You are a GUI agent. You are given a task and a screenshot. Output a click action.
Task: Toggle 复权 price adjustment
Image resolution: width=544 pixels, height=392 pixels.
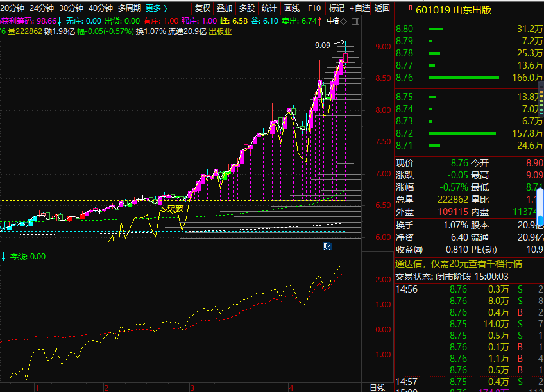[x=203, y=8]
